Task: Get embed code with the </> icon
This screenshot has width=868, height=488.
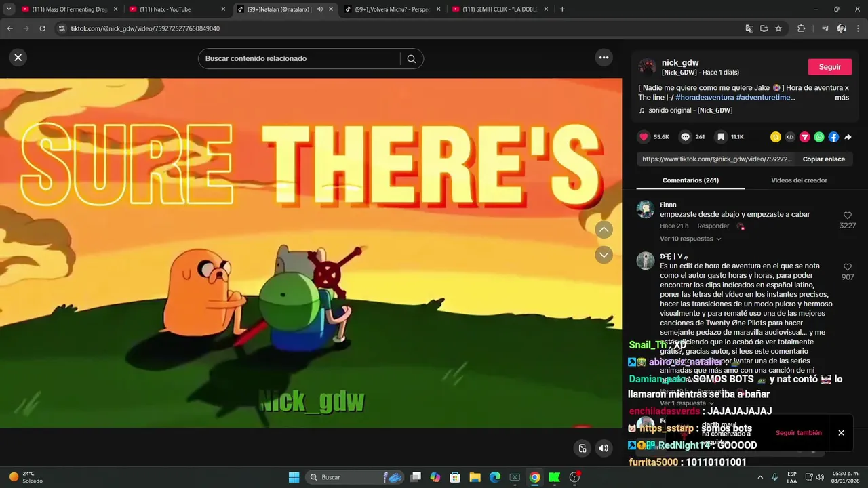Action: [x=790, y=137]
